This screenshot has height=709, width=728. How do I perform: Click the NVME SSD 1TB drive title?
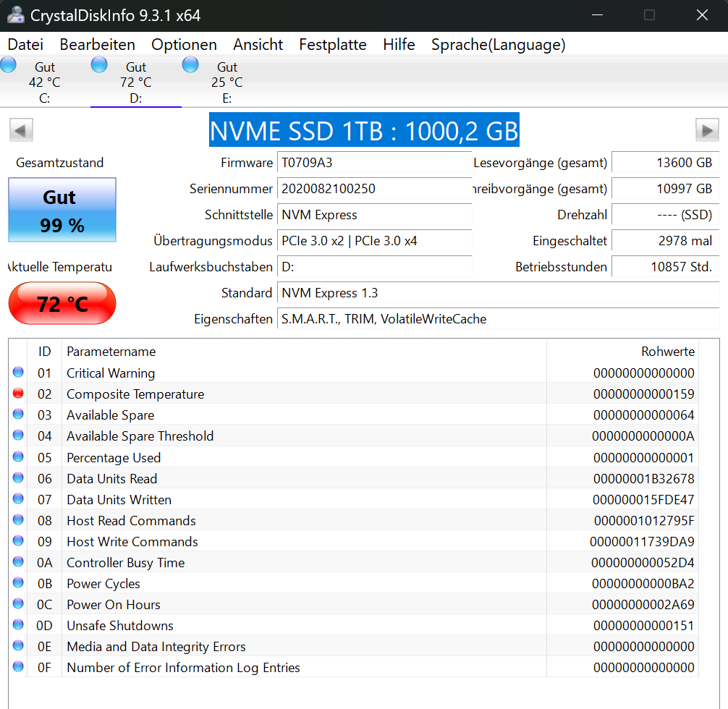pos(364,130)
